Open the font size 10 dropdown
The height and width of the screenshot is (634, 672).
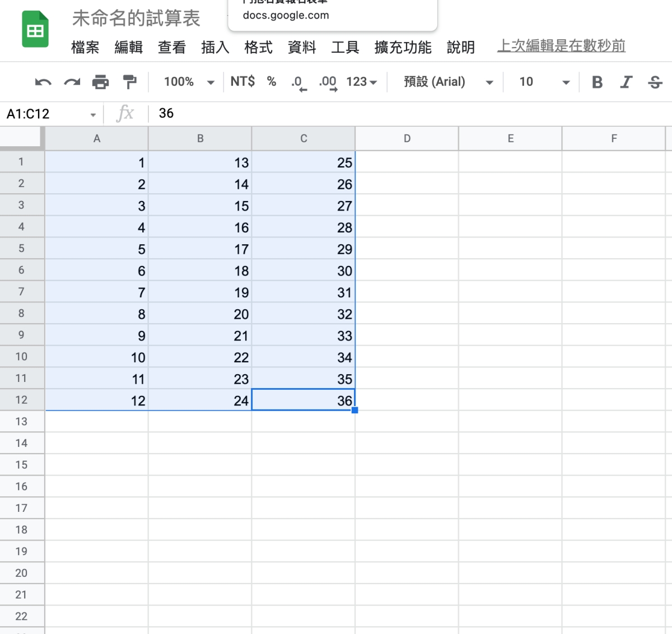click(544, 82)
